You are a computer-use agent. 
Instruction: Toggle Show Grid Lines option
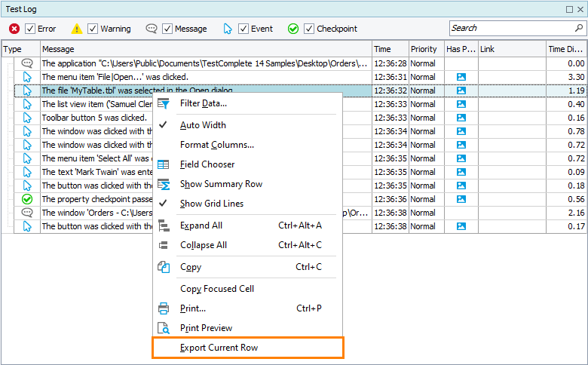[x=211, y=204]
